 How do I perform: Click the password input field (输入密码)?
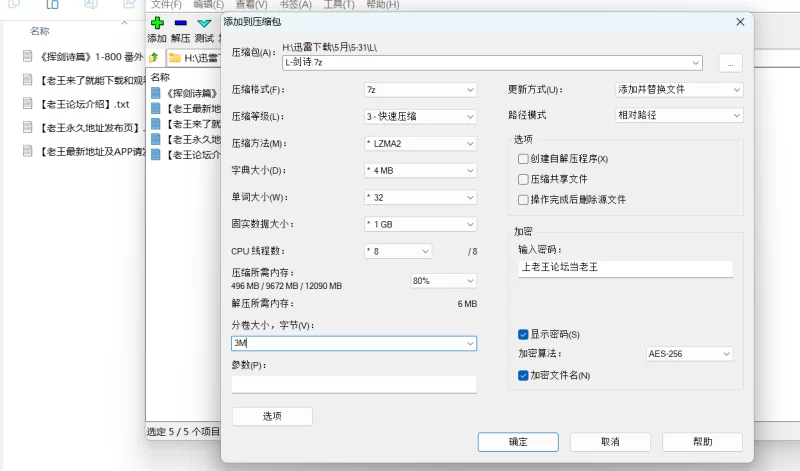pos(625,268)
